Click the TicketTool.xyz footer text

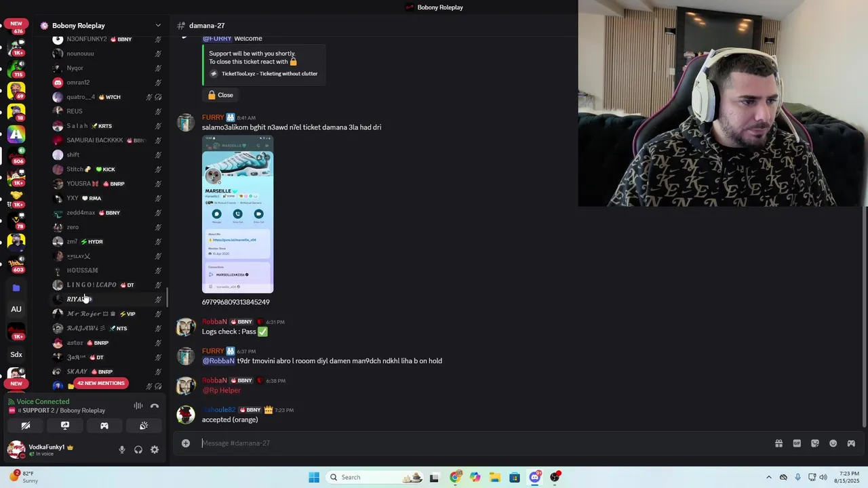point(269,74)
